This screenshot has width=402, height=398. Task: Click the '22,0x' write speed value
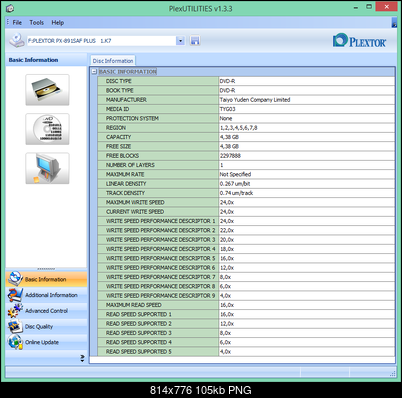[227, 230]
